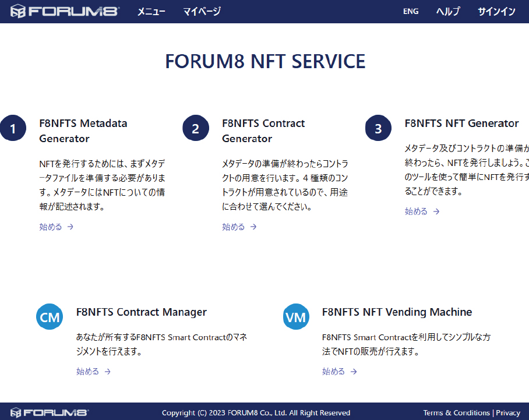Click Contract Generator description paragraph

click(x=285, y=185)
